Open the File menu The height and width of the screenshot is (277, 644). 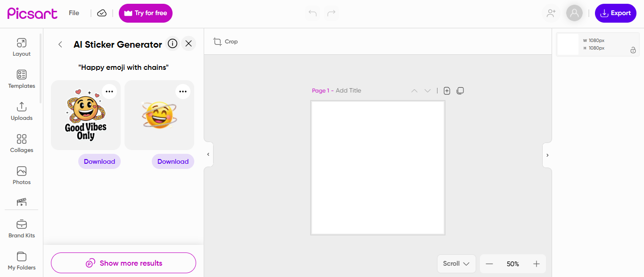[74, 13]
